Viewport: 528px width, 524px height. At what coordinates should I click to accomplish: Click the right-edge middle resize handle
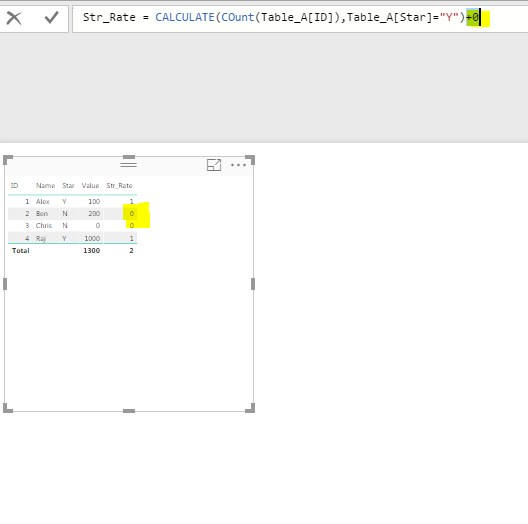[x=253, y=284]
